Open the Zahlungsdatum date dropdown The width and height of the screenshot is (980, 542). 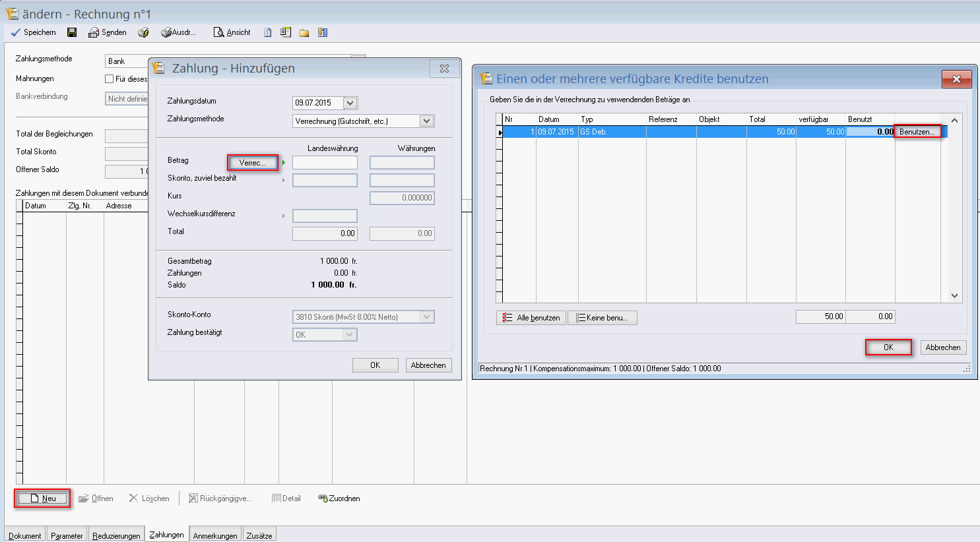[350, 103]
